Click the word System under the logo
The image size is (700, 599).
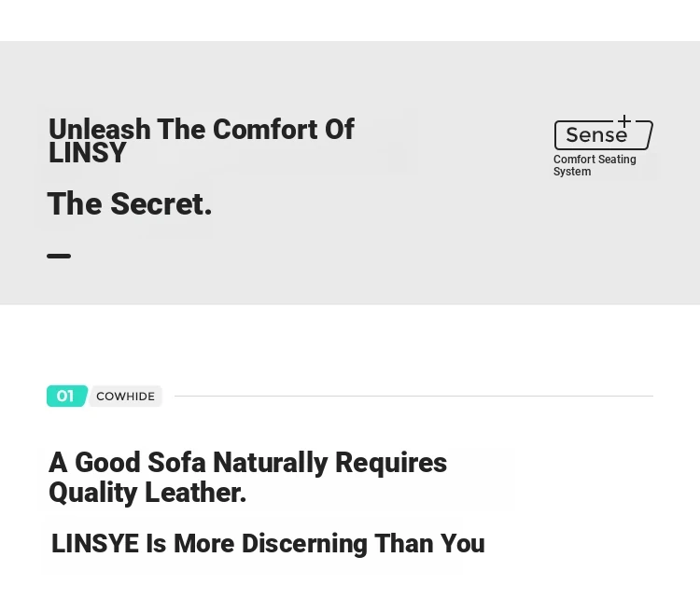coord(572,172)
